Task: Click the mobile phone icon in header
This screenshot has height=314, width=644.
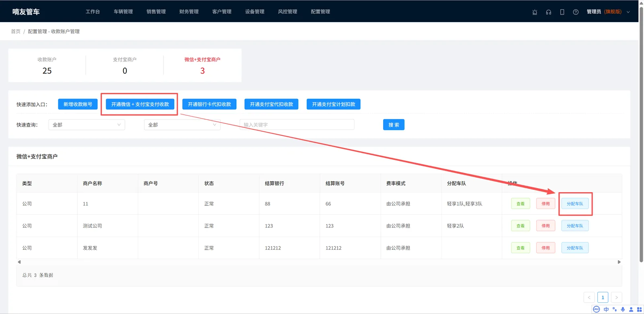Action: [x=562, y=12]
